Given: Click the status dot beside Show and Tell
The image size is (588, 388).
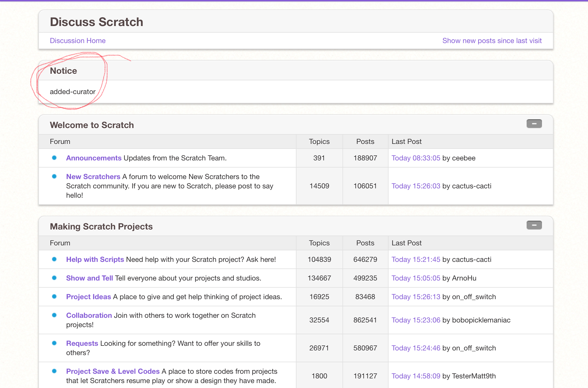Looking at the screenshot, I should pyautogui.click(x=54, y=278).
